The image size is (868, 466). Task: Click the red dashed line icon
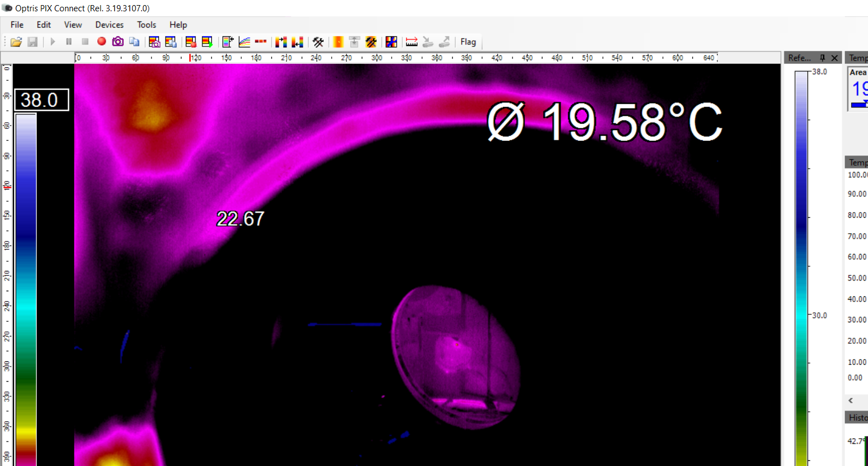261,42
